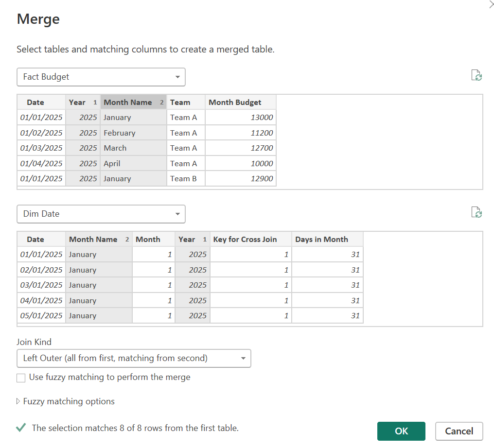Click the January cell in 03/01/2025 row
Viewport: 494px width, 448px height.
pyautogui.click(x=99, y=285)
